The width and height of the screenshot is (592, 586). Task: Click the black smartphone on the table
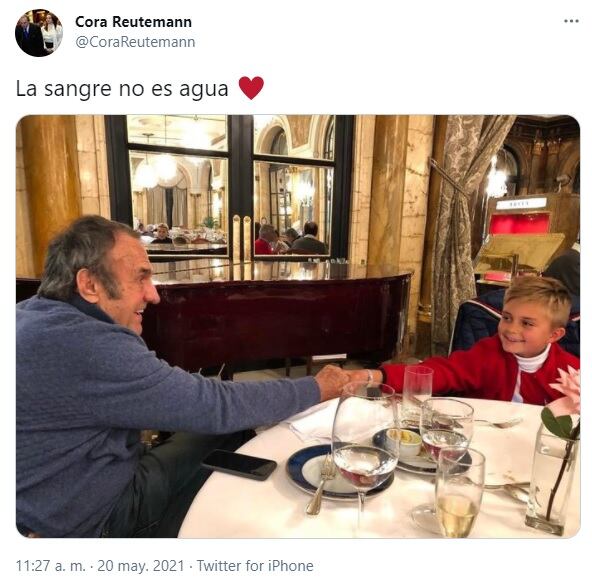coord(239,464)
